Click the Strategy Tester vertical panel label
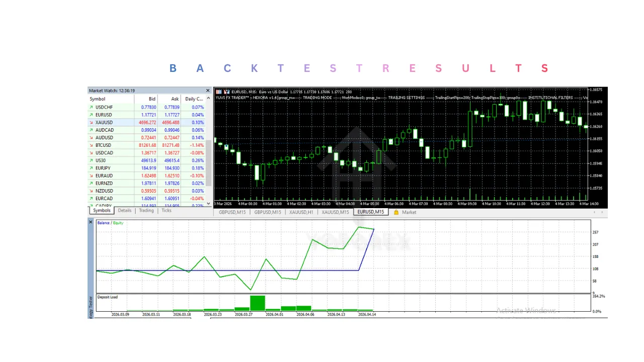644x362 pixels. (91, 308)
